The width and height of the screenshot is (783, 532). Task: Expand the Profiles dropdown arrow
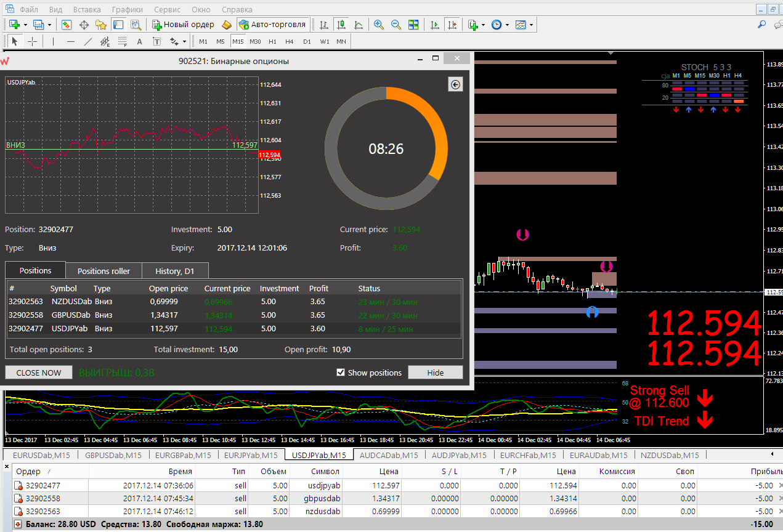coord(49,25)
